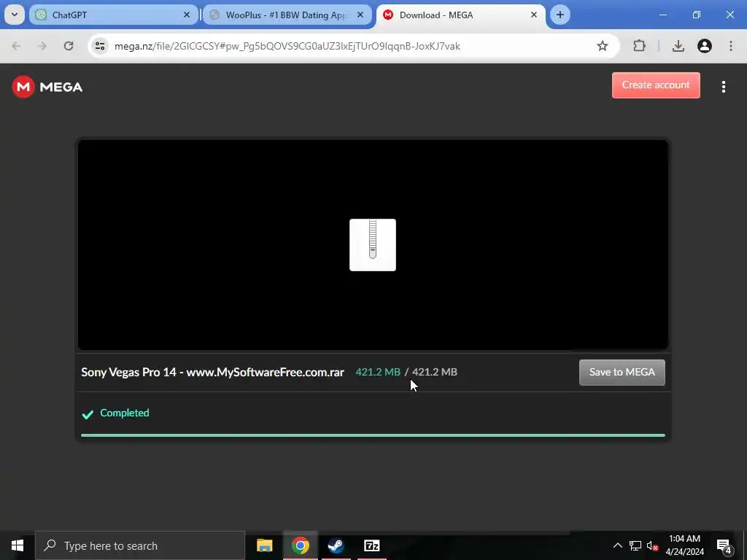Image resolution: width=747 pixels, height=560 pixels.
Task: Click the Completed status text
Action: click(x=124, y=413)
